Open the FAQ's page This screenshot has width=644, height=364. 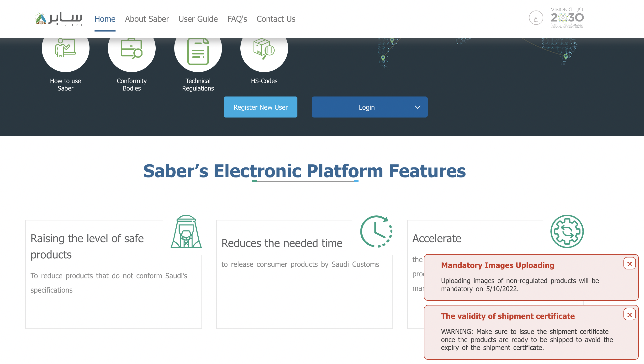237,19
